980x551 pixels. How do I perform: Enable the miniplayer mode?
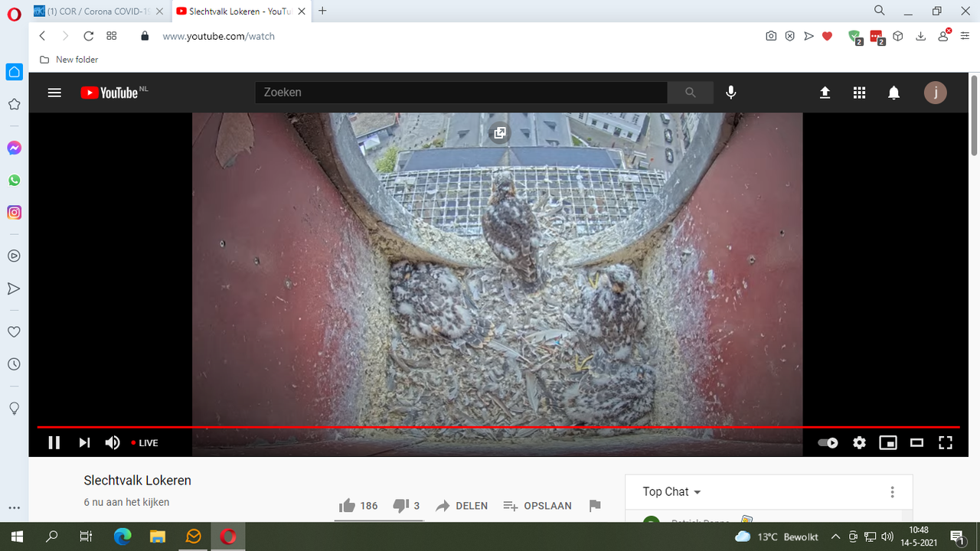point(887,442)
